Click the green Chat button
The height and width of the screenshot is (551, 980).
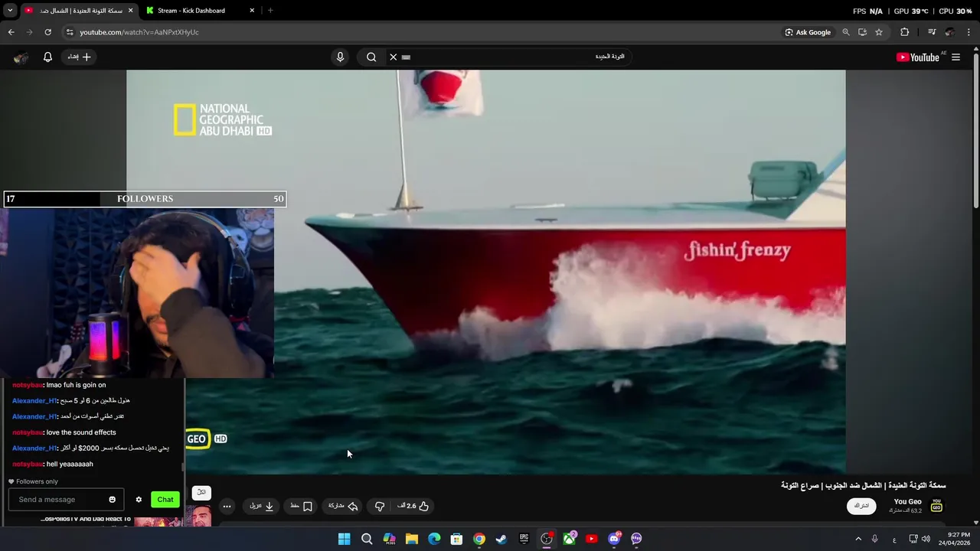165,500
